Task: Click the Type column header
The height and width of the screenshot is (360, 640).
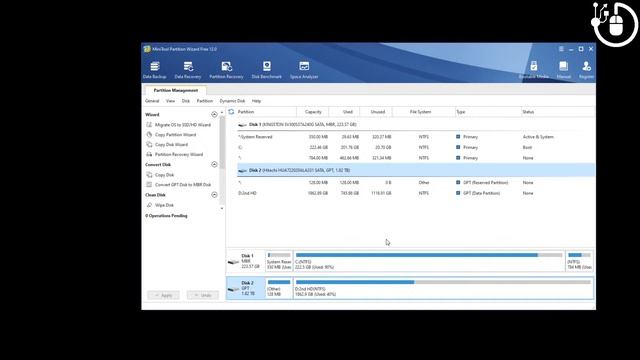Action: click(460, 111)
